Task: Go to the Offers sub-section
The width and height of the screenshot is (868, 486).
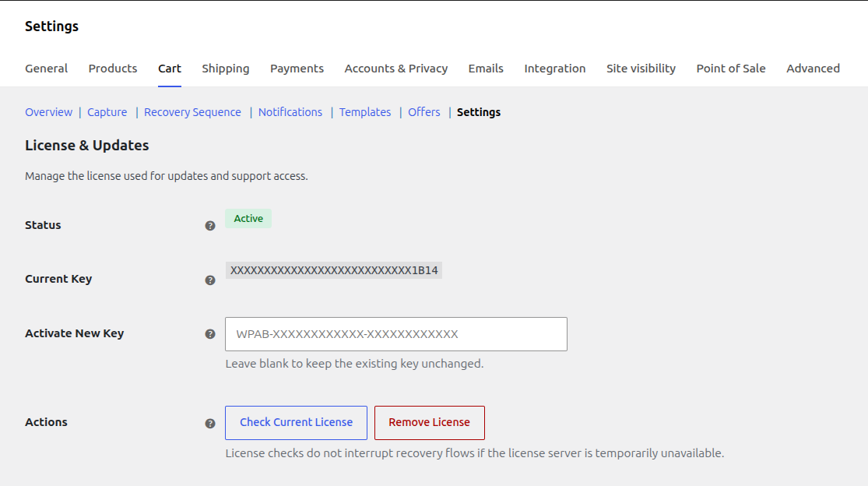Action: [424, 112]
